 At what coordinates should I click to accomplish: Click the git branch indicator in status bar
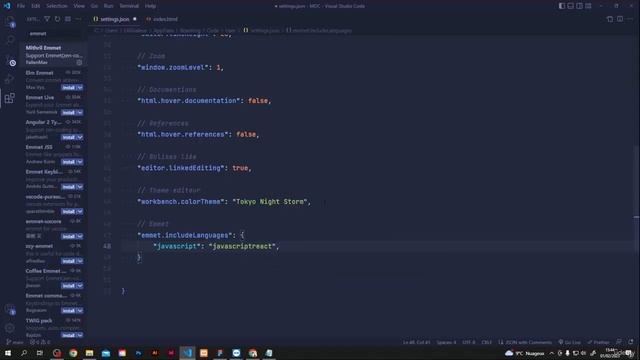pos(15,342)
